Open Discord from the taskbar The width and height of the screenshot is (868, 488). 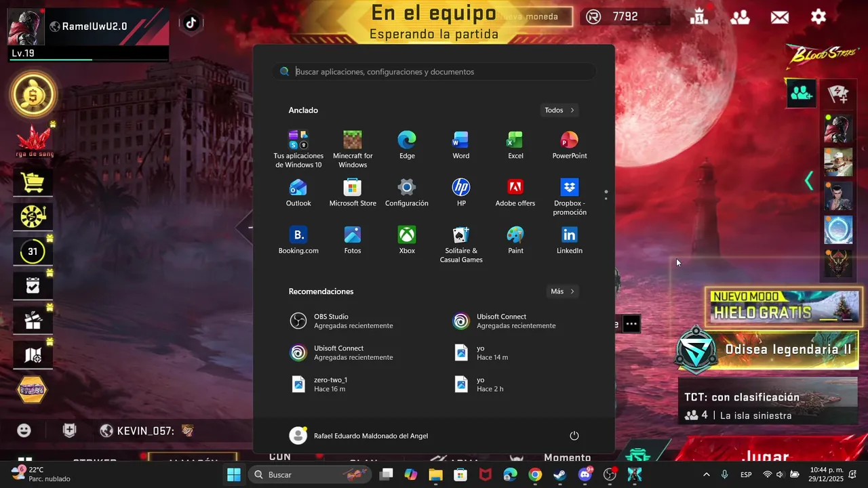[x=585, y=474]
